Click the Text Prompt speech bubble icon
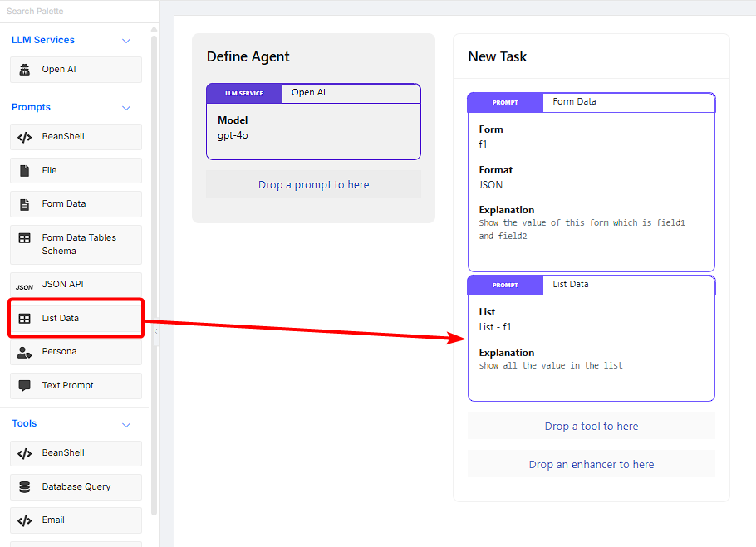Image resolution: width=756 pixels, height=547 pixels. pyautogui.click(x=25, y=386)
